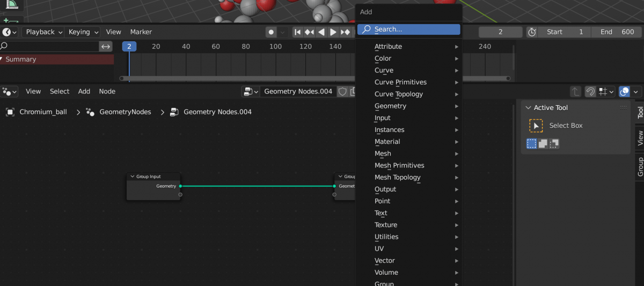The width and height of the screenshot is (644, 286).
Task: Collapse the Group Input node
Action: (x=133, y=177)
